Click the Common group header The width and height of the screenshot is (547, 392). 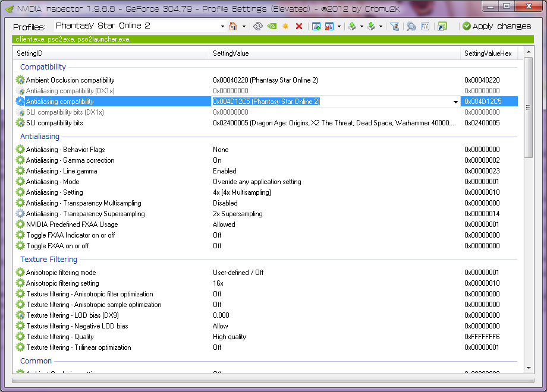pos(36,361)
